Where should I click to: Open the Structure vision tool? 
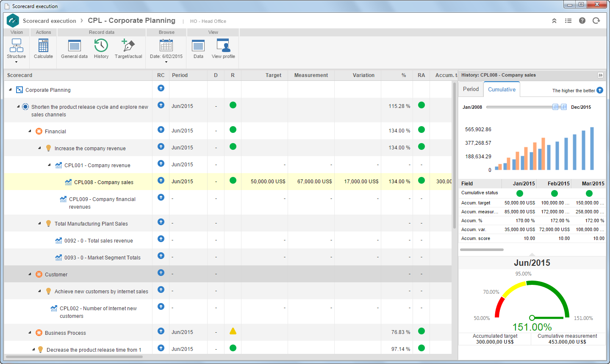coord(16,51)
